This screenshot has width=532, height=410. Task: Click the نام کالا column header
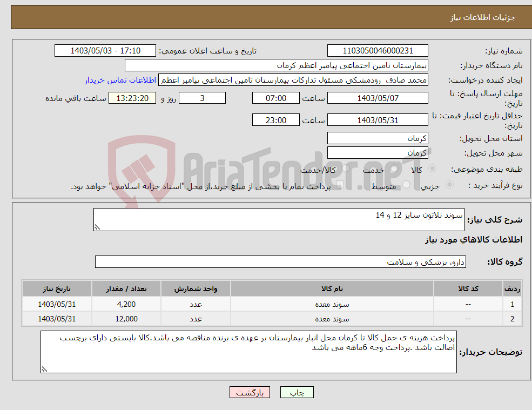tap(332, 288)
